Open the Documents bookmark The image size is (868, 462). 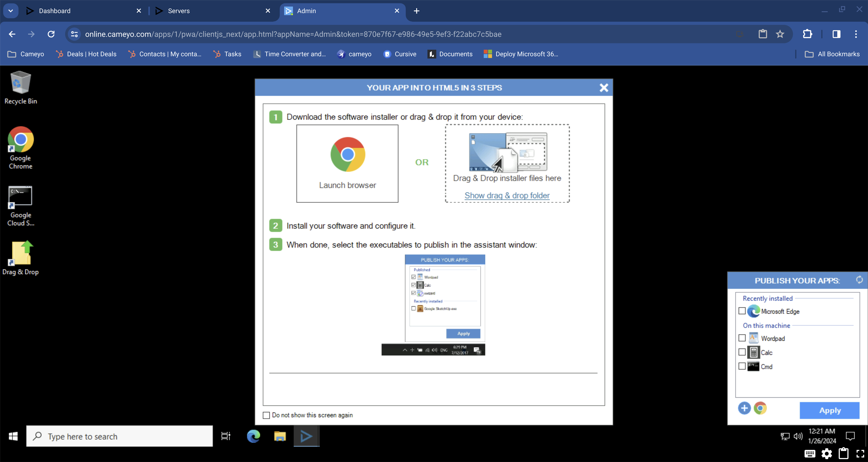click(450, 54)
